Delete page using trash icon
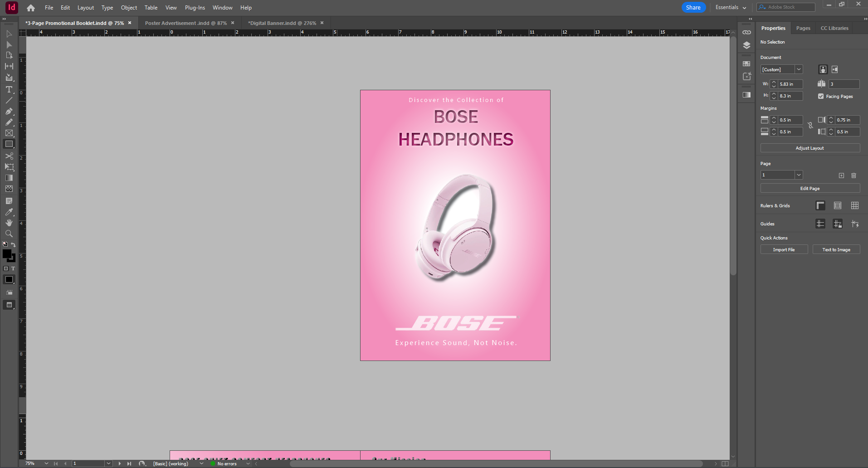868x468 pixels. pyautogui.click(x=853, y=175)
